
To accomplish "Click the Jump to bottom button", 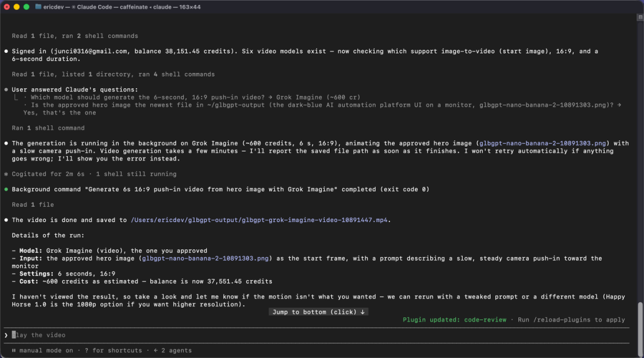I will coord(318,312).
